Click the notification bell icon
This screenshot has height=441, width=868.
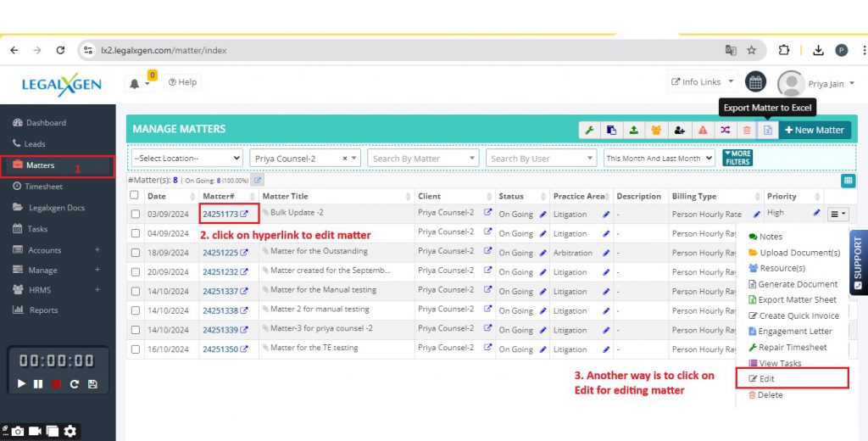click(x=134, y=83)
